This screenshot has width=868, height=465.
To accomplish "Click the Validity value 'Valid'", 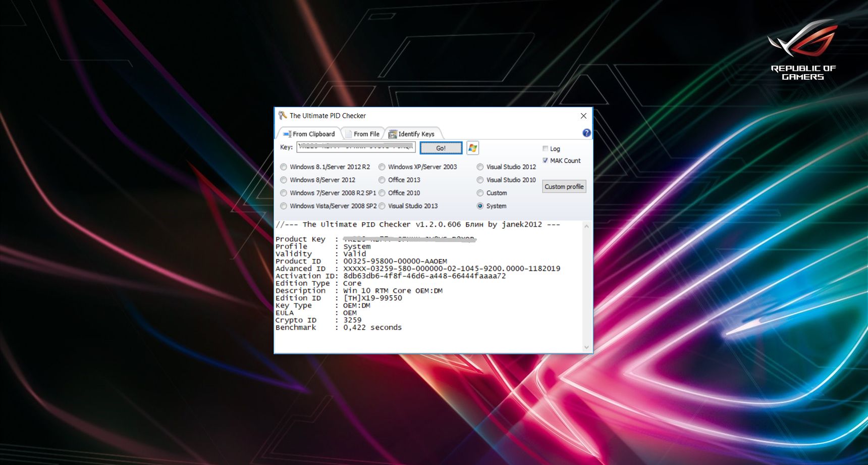I will [354, 254].
